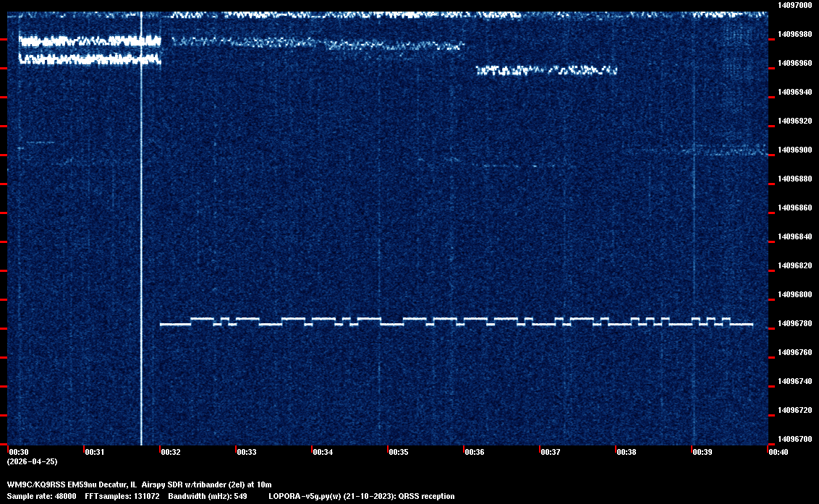Click the 14096840 frequency label
Viewport: 819px width, 504px height.
point(794,236)
